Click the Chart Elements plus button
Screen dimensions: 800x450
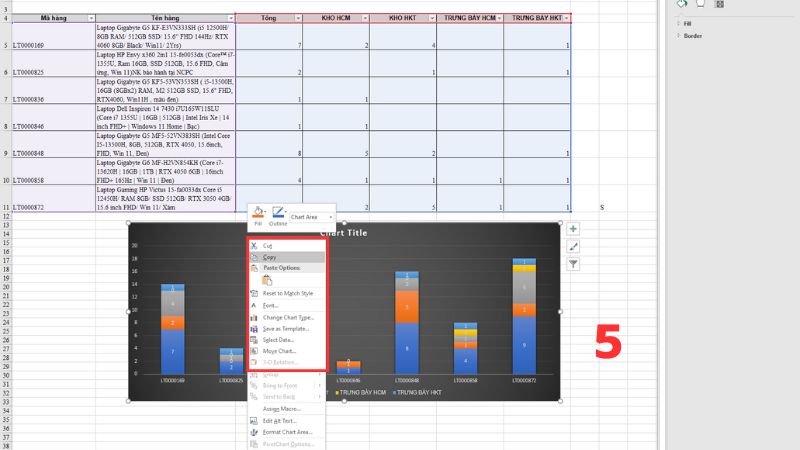573,229
